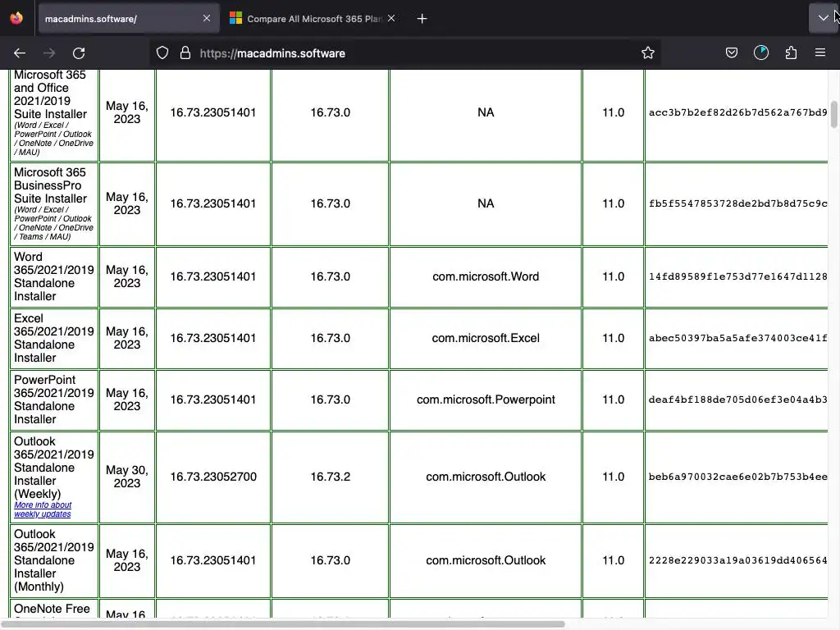Click May 16, 2023 in the Word row
The image size is (840, 630).
pyautogui.click(x=127, y=276)
